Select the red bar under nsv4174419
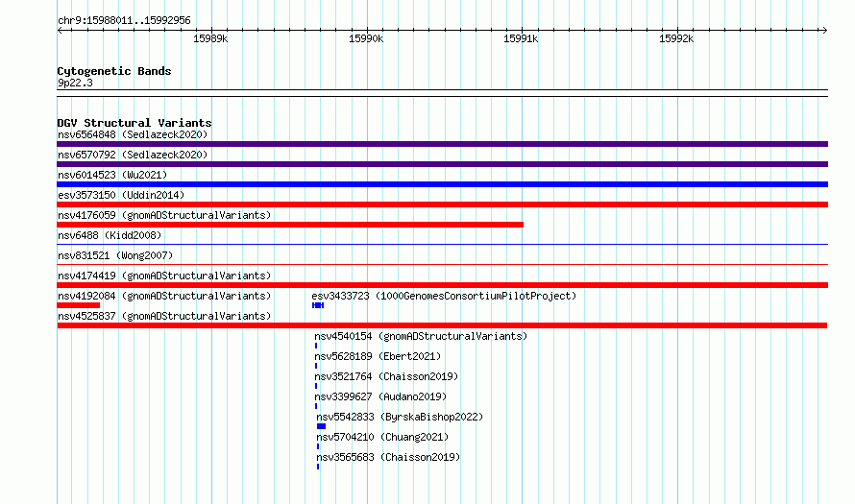 (442, 285)
